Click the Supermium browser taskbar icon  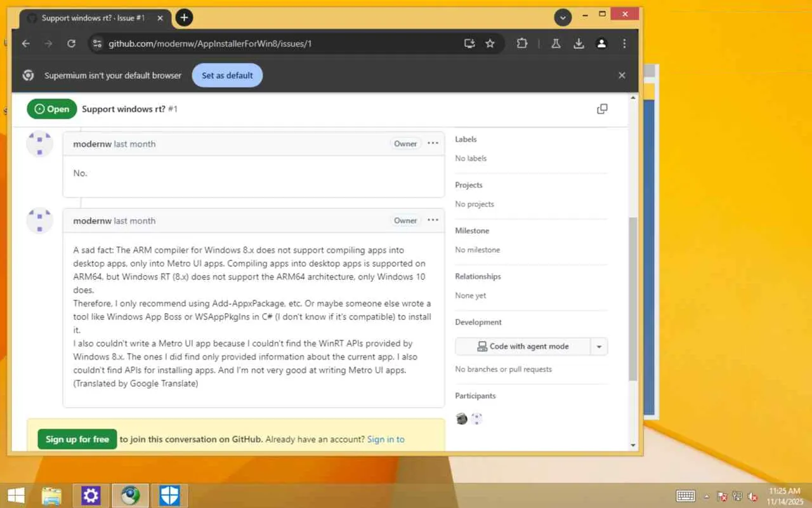pos(130,495)
